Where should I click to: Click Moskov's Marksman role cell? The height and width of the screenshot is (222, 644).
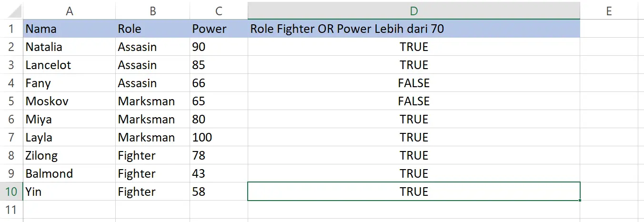[x=152, y=101]
